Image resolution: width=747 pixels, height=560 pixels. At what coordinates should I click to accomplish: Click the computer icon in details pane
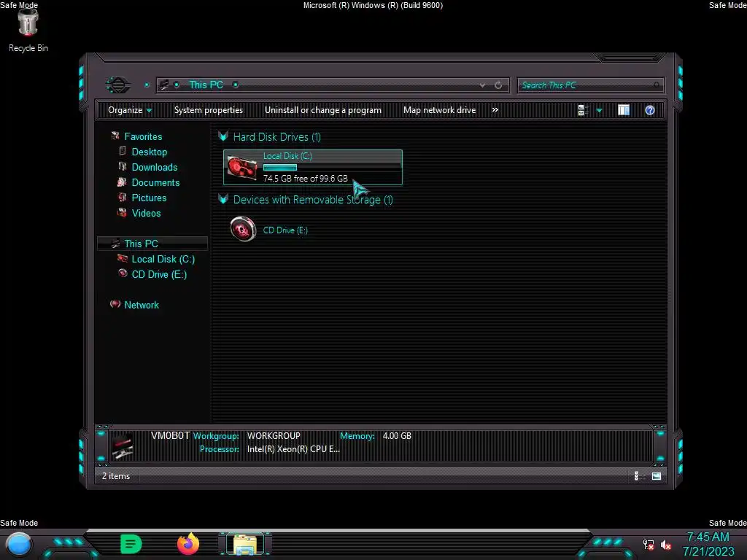click(123, 447)
